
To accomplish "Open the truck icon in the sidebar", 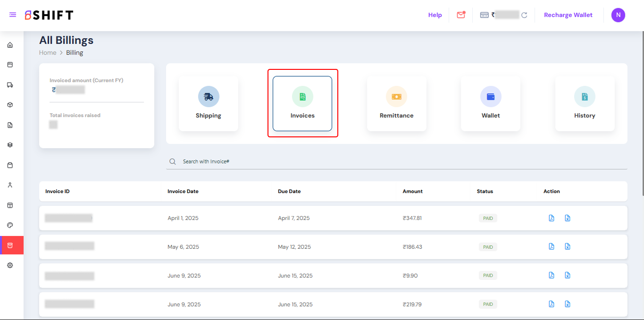I will click(10, 85).
